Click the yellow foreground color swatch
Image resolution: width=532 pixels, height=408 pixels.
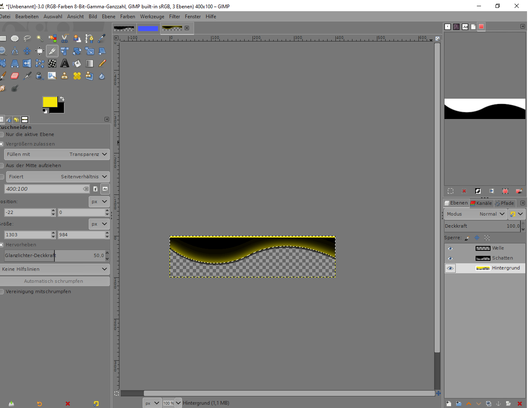click(x=49, y=102)
